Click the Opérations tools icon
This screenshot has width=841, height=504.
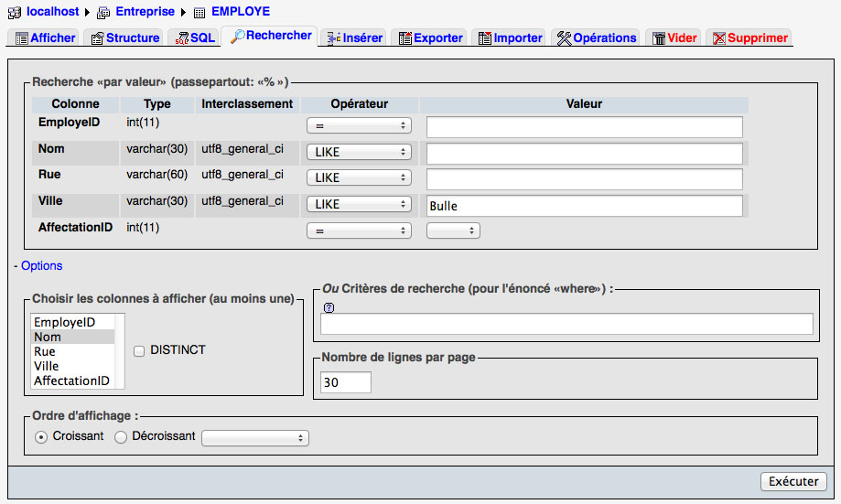tap(564, 38)
